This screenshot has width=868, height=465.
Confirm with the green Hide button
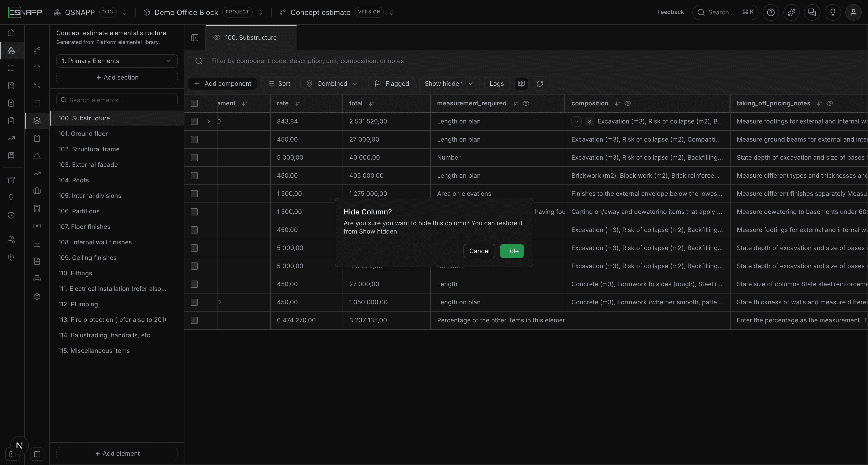(x=512, y=251)
